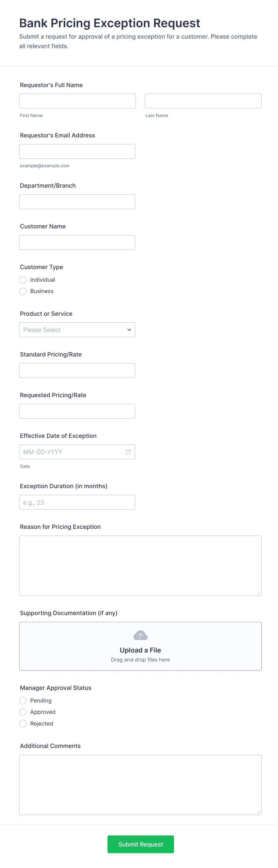Focus the First Name input field

[77, 101]
